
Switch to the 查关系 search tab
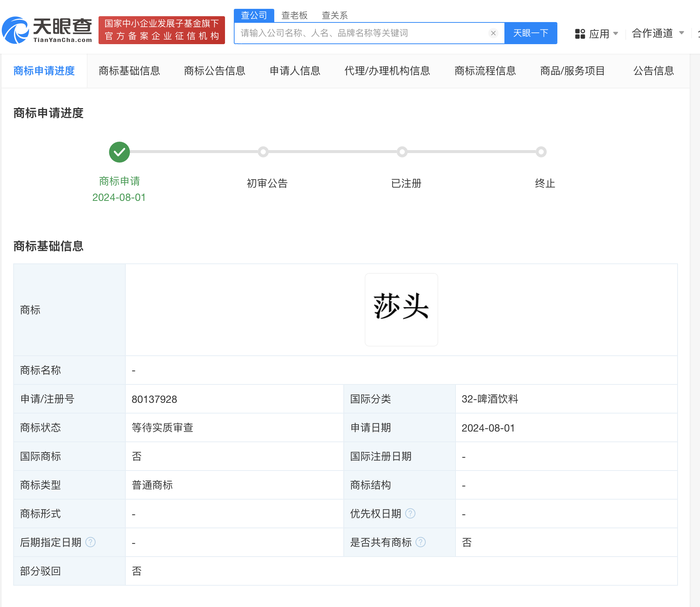point(334,15)
